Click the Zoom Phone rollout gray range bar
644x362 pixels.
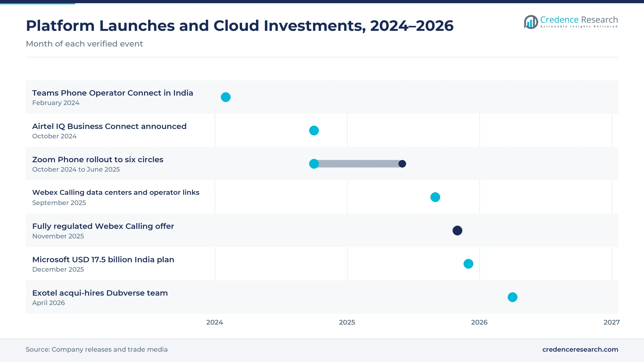tap(358, 164)
